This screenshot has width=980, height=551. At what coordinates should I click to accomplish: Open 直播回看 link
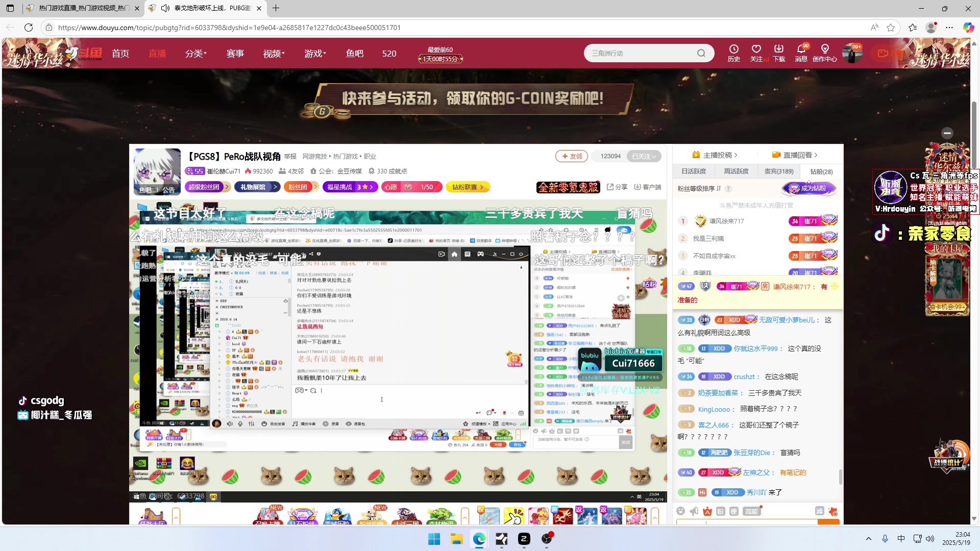(795, 155)
